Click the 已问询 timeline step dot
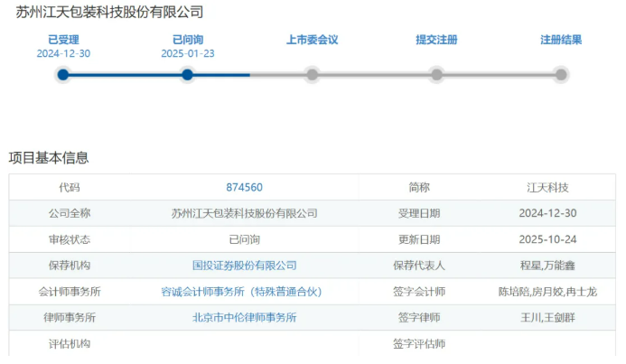626x364 pixels. tap(187, 75)
